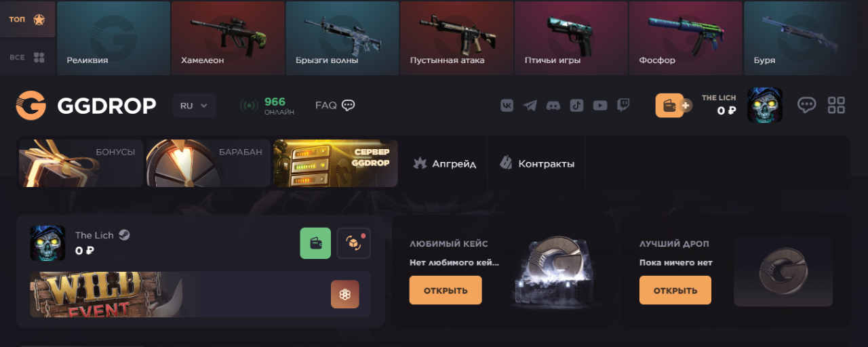This screenshot has width=868, height=347.
Task: Expand the RU language dropdown
Action: pyautogui.click(x=195, y=106)
